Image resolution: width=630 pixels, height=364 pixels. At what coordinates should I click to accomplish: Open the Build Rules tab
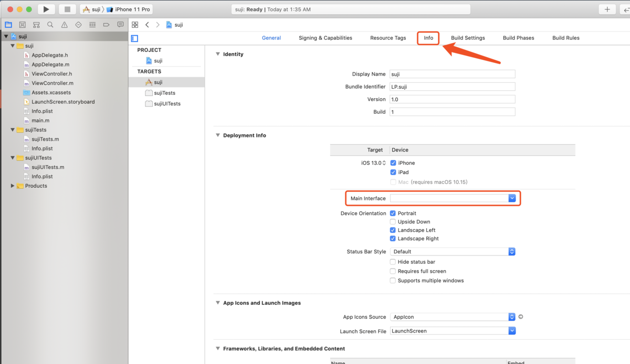566,38
